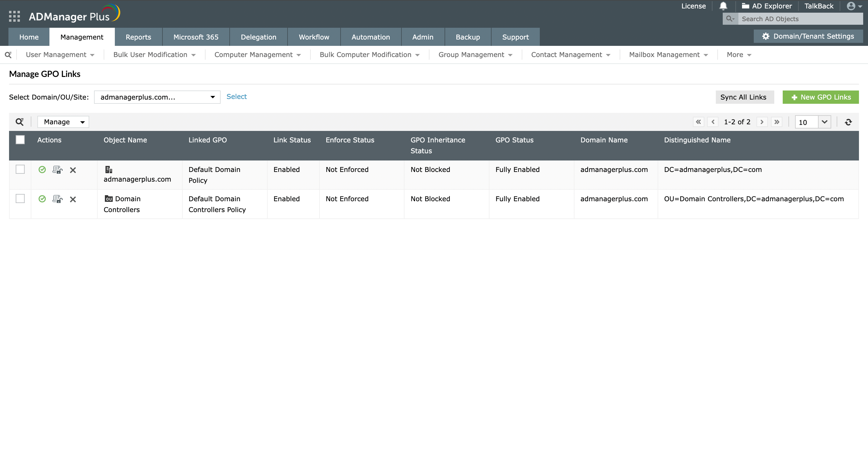Image resolution: width=868 pixels, height=470 pixels.
Task: Click the refresh icon beside the page size selector
Action: pyautogui.click(x=849, y=122)
